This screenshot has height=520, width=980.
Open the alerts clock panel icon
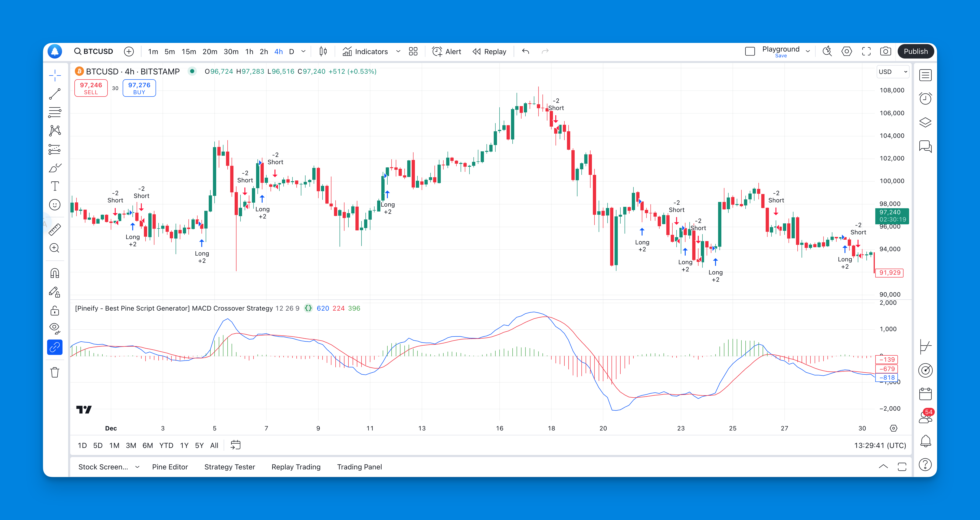click(925, 99)
